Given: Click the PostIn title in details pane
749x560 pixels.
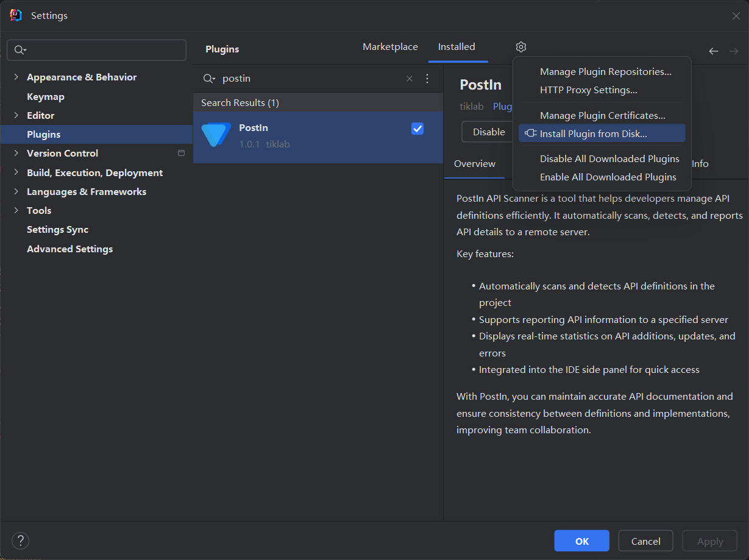Looking at the screenshot, I should (x=481, y=84).
